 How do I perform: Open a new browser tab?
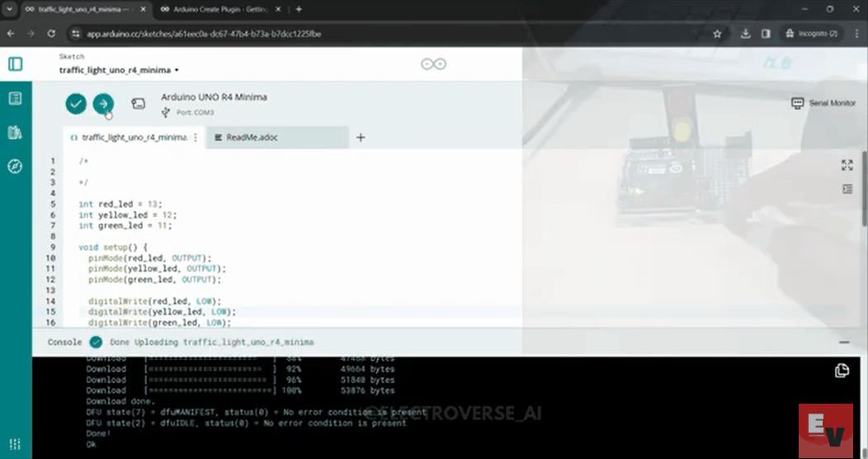299,9
